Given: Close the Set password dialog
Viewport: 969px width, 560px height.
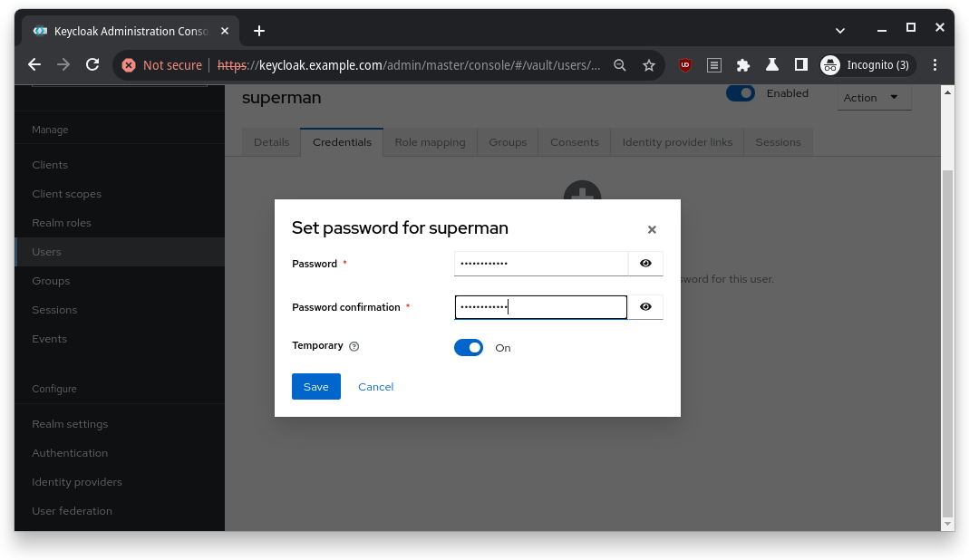Looking at the screenshot, I should 652,229.
